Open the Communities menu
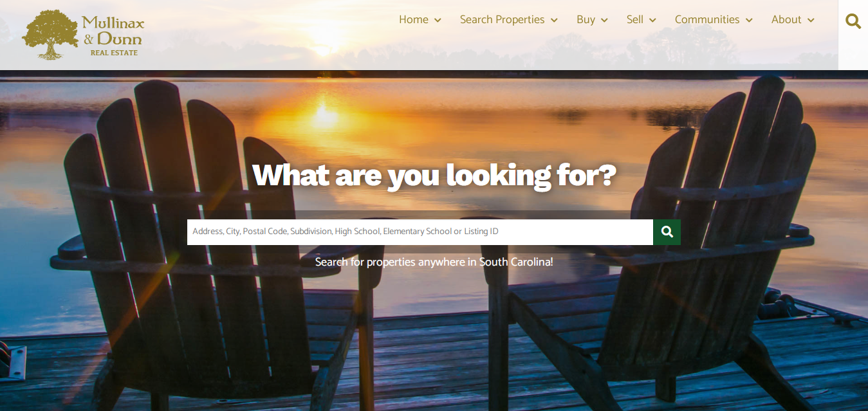This screenshot has width=868, height=411. click(x=707, y=20)
